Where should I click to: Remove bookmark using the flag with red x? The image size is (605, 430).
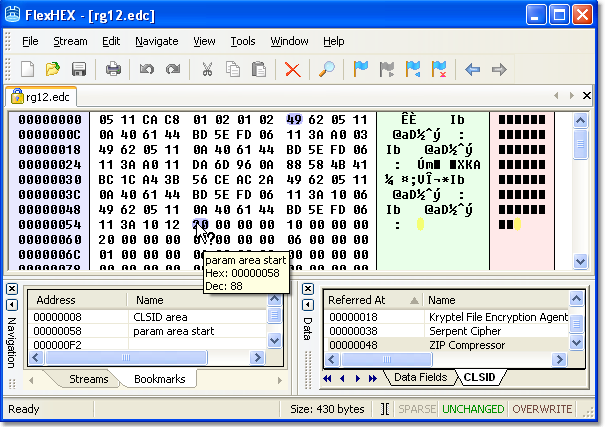pos(439,69)
